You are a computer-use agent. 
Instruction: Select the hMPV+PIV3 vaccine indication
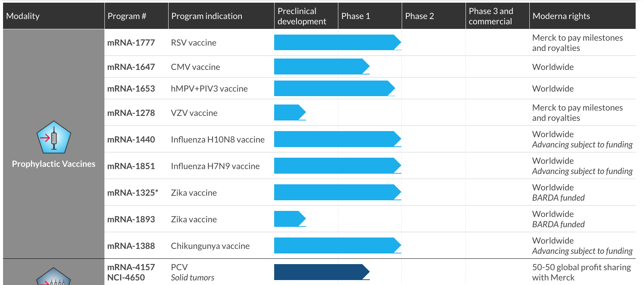tap(209, 89)
